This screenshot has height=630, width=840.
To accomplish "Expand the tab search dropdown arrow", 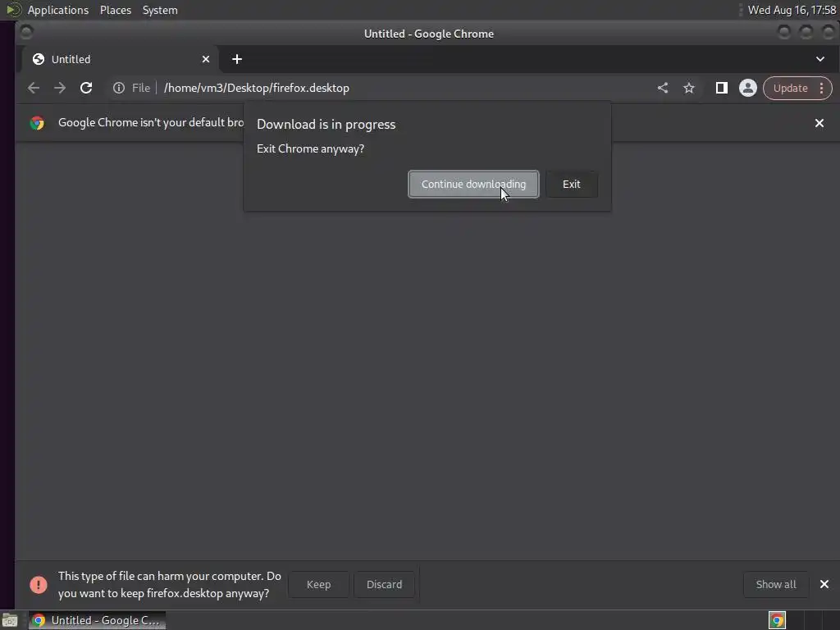I will click(x=820, y=59).
